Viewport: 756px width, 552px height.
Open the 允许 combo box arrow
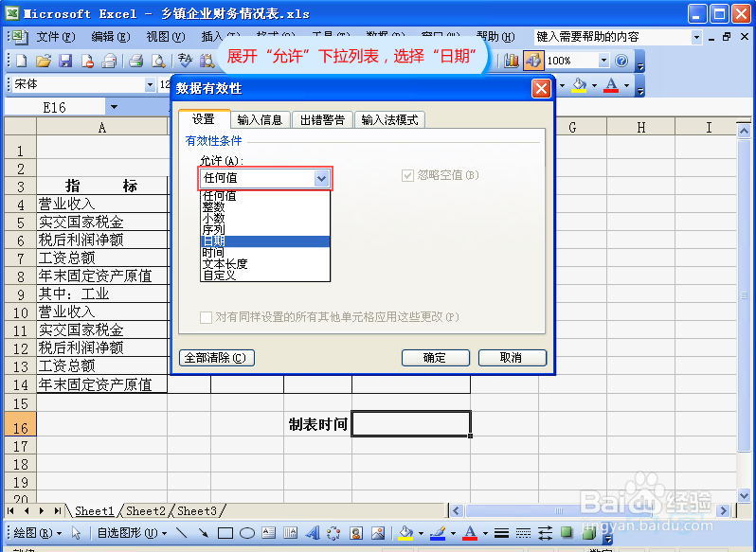pos(321,179)
